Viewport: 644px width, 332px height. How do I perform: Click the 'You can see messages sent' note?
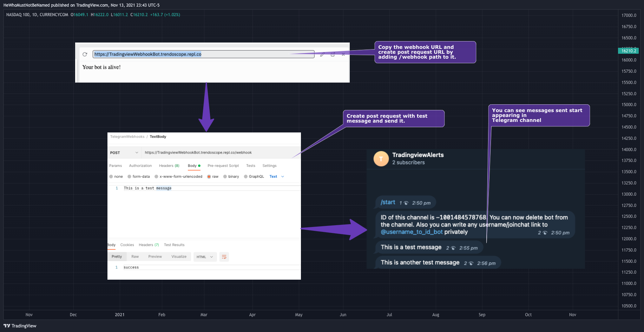539,115
